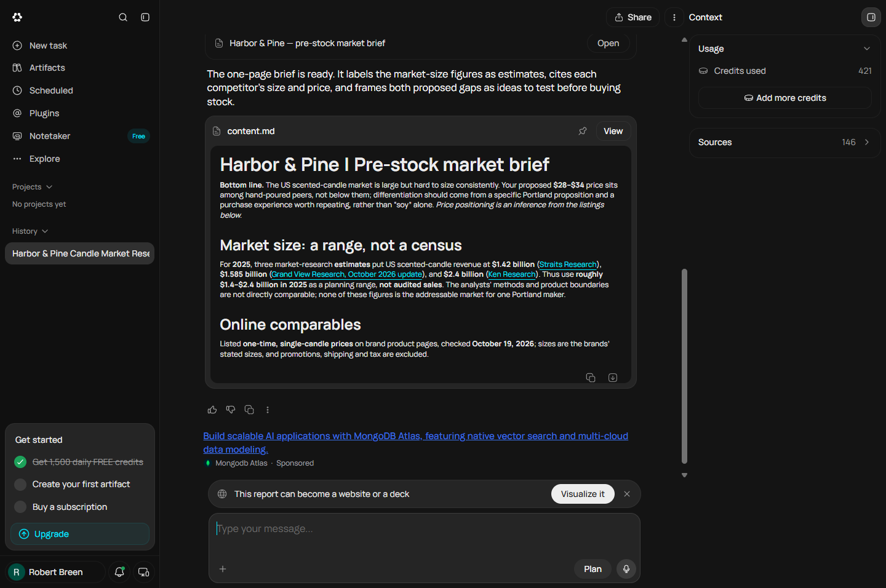Toggle the Buy a subscription checkbox
Screen dimensions: 886x588
(x=20, y=507)
